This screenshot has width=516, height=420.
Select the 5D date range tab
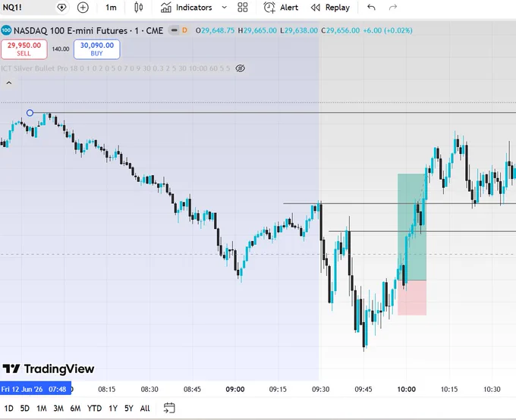pos(25,408)
